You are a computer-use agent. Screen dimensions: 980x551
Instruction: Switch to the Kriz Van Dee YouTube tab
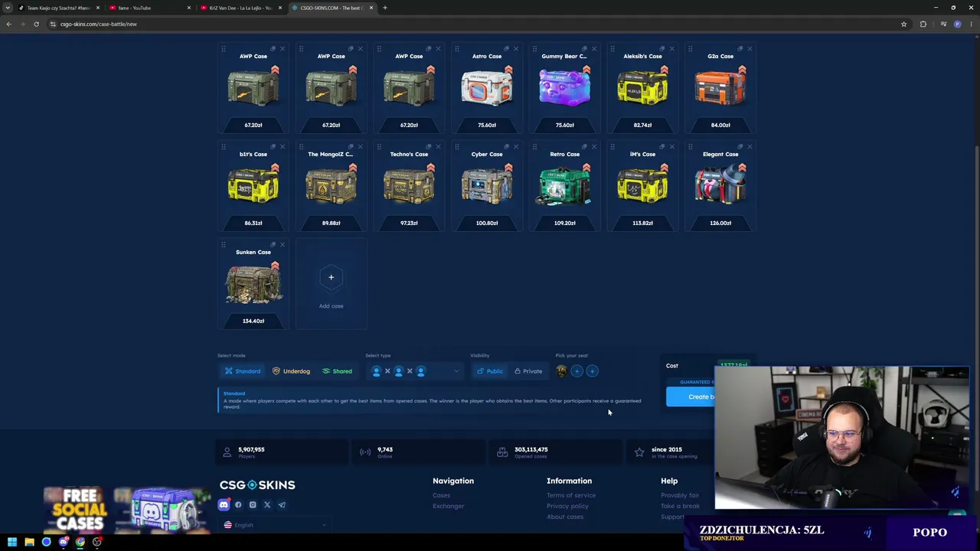240,8
